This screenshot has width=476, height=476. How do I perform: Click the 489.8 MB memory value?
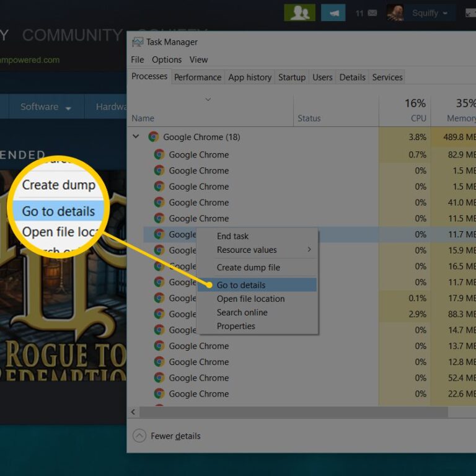[x=459, y=137]
